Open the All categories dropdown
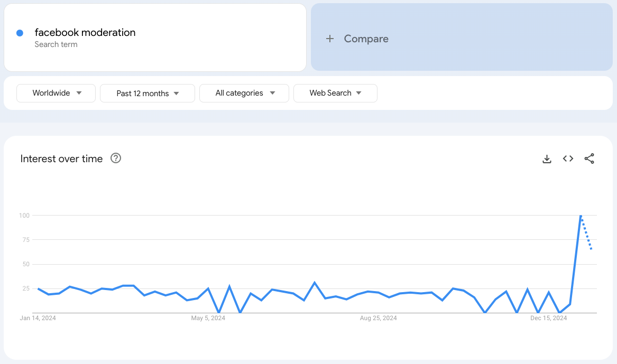The image size is (617, 364). [x=244, y=93]
